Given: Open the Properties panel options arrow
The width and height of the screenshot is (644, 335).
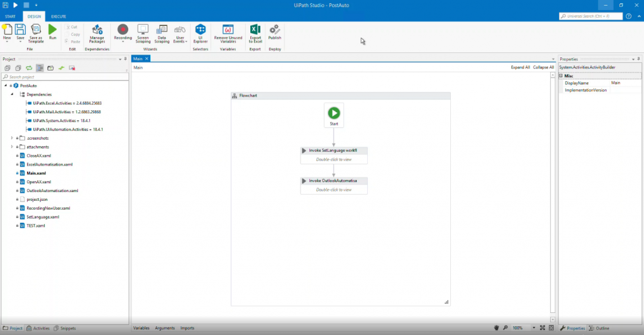Looking at the screenshot, I should 633,59.
